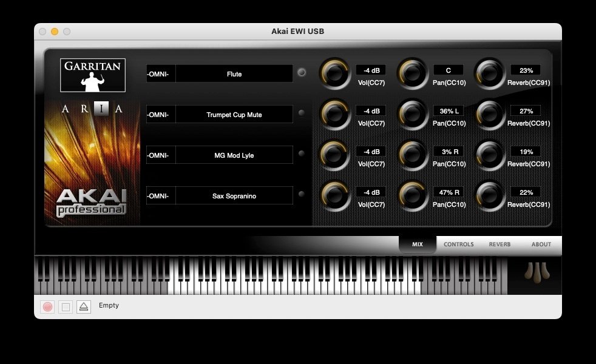Click the MG Mod Lyle reverb knob
The height and width of the screenshot is (364, 596).
click(490, 155)
